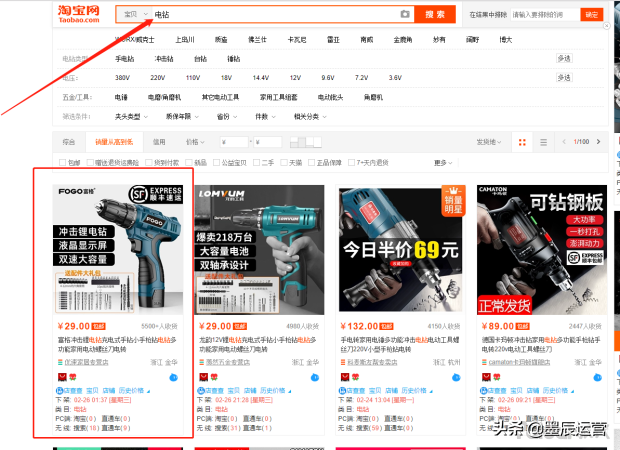Viewport: 620px width, 450px height.
Task: Click the maximum price input
Action: [268, 142]
